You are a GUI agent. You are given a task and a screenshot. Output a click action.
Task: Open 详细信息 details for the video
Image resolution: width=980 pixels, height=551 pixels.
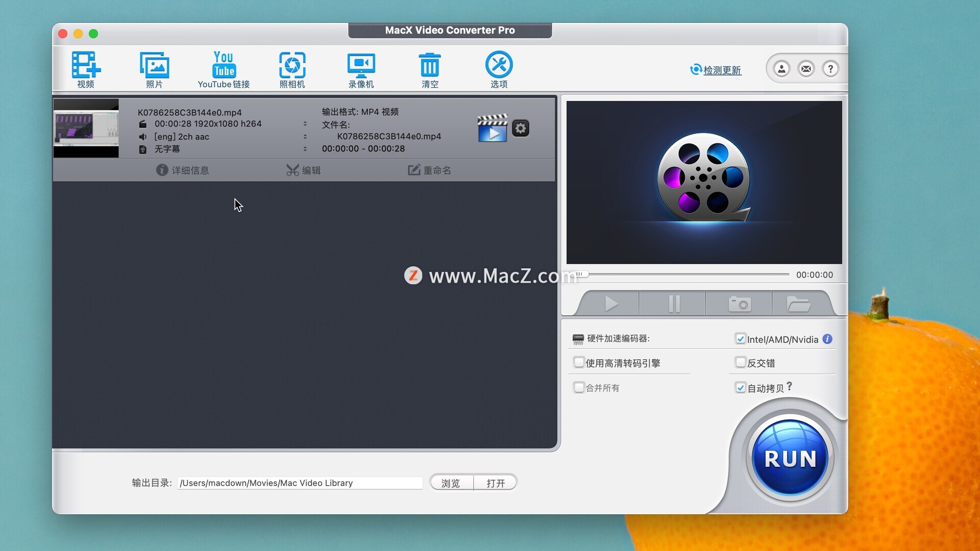click(182, 170)
